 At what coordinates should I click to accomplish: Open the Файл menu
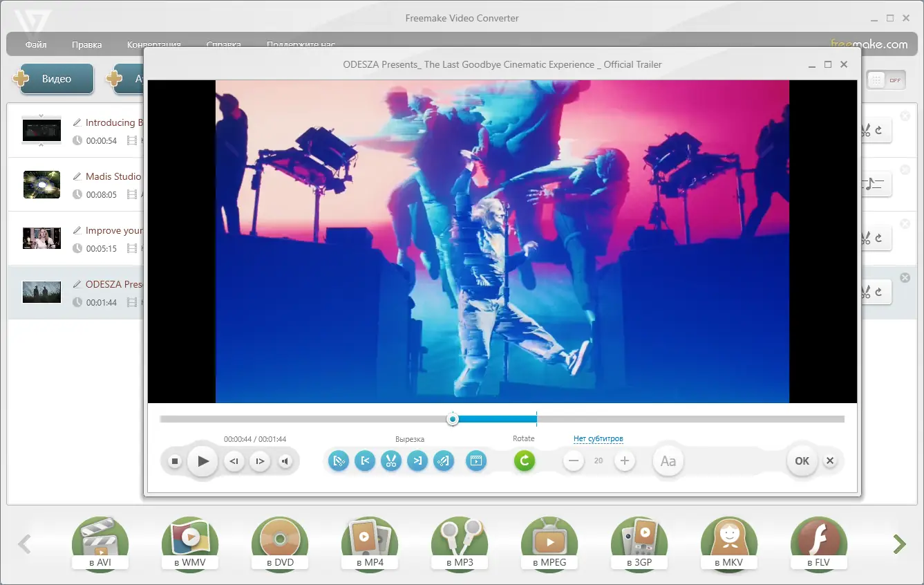pos(36,44)
